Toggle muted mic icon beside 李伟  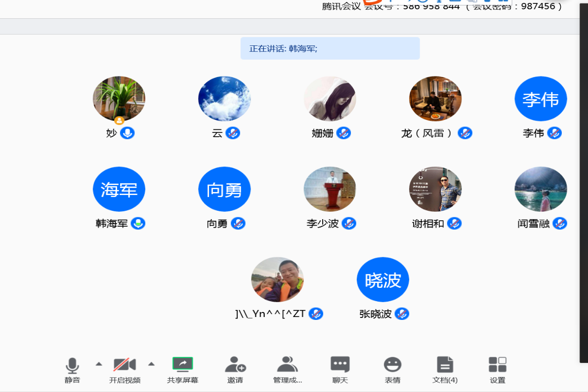point(554,133)
